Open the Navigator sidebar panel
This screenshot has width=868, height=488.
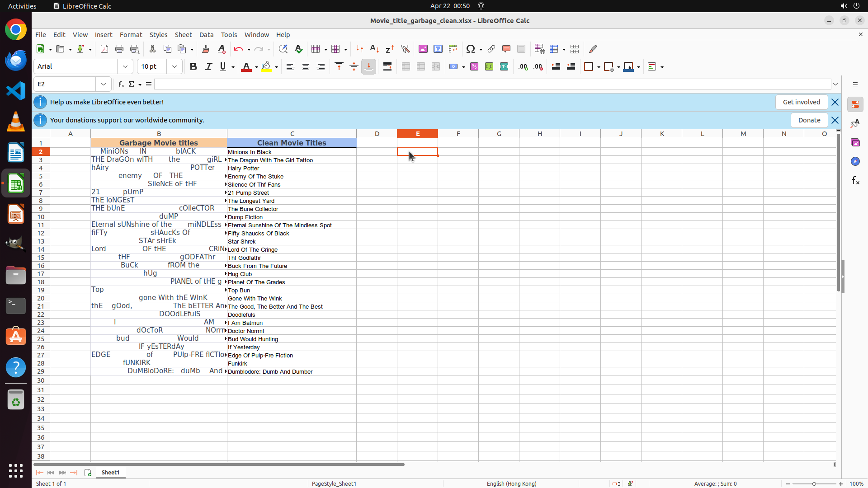tap(855, 161)
